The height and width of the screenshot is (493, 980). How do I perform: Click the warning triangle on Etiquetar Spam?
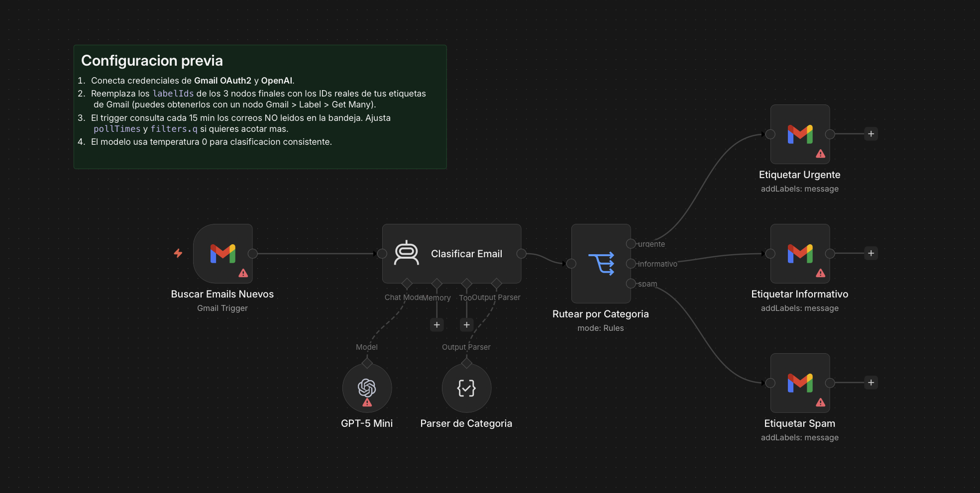[821, 402]
